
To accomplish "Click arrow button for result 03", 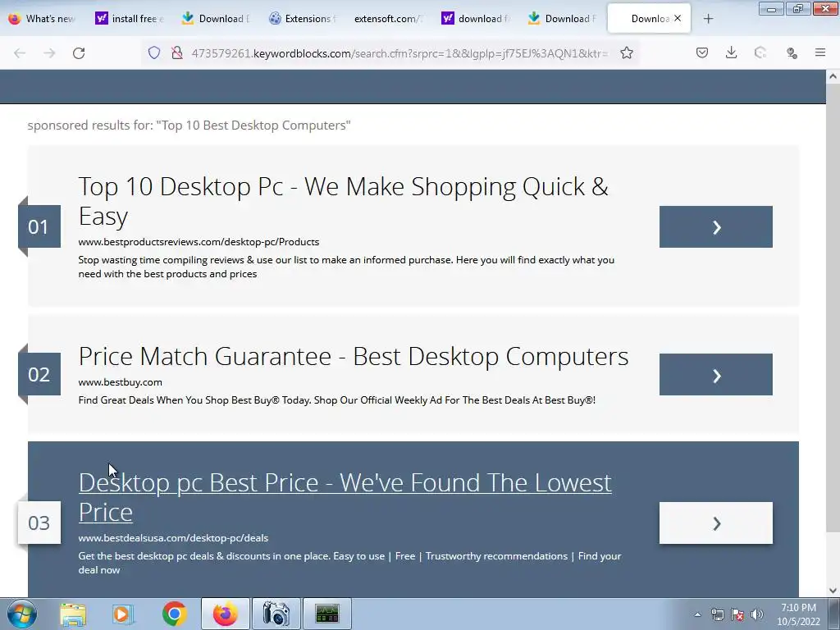I will 715,523.
